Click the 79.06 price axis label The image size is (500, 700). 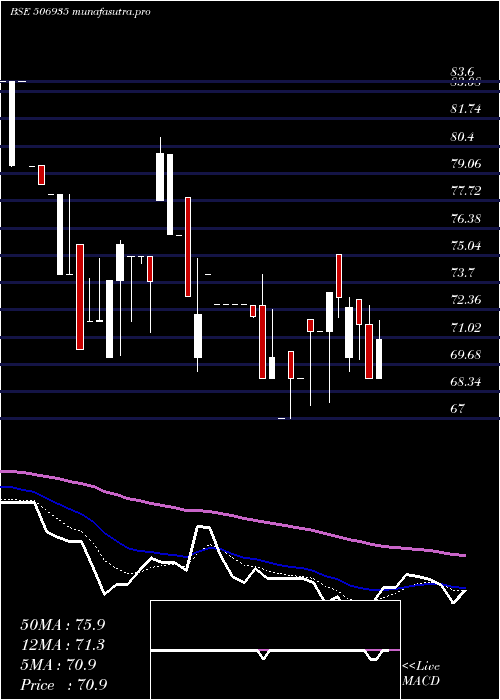tap(466, 163)
